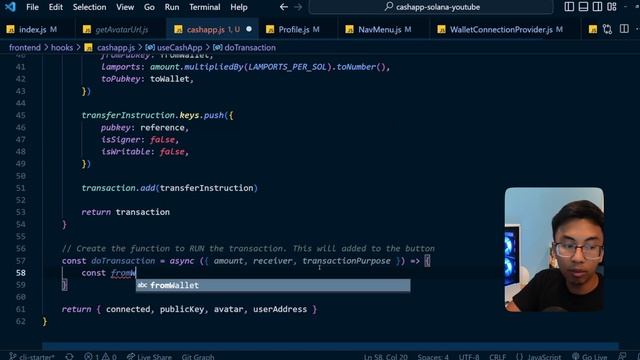
Task: Click the 'return transaction' code line
Action: 125,212
